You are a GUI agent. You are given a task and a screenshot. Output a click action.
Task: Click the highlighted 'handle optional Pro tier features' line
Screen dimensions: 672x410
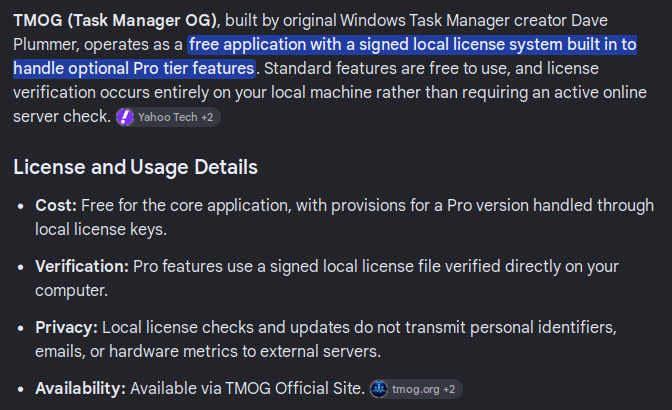(x=134, y=69)
